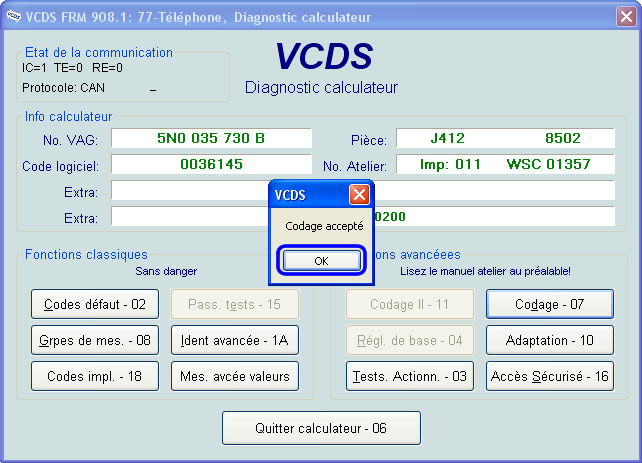Open Ident avancée - 1A

click(x=235, y=340)
